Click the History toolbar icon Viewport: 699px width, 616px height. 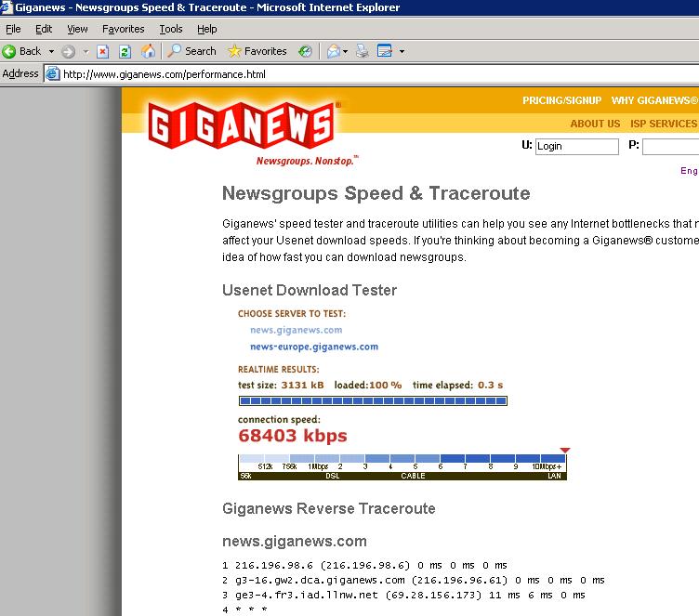(305, 51)
